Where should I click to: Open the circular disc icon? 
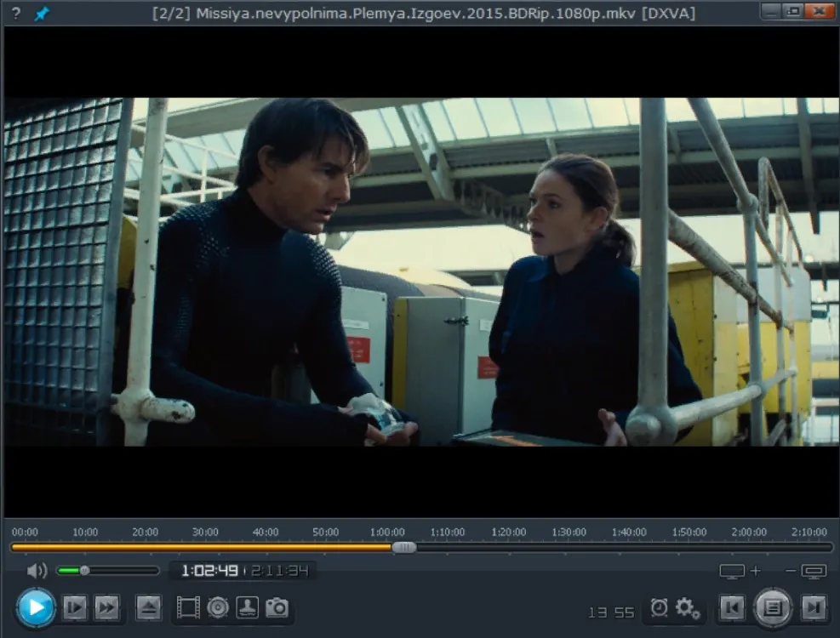pyautogui.click(x=218, y=608)
